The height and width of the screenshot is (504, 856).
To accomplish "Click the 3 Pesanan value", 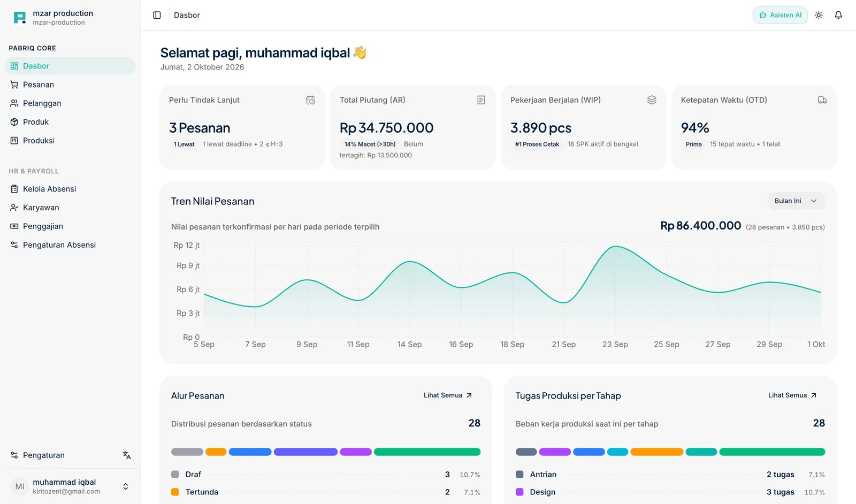I will (x=200, y=128).
